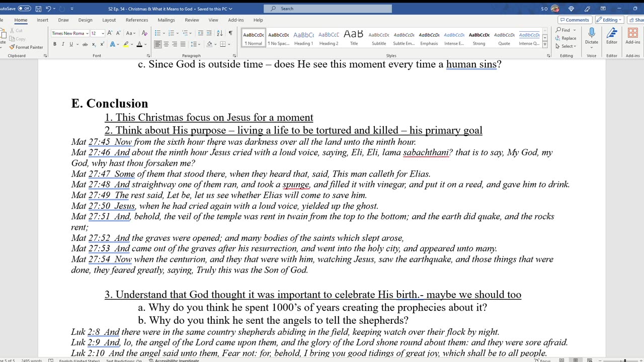This screenshot has height=362, width=644.
Task: Increase font size with Grow Font
Action: point(110,33)
